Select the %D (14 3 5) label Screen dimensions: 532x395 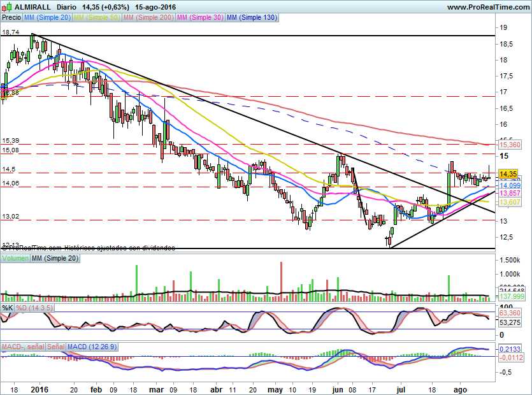click(x=34, y=308)
